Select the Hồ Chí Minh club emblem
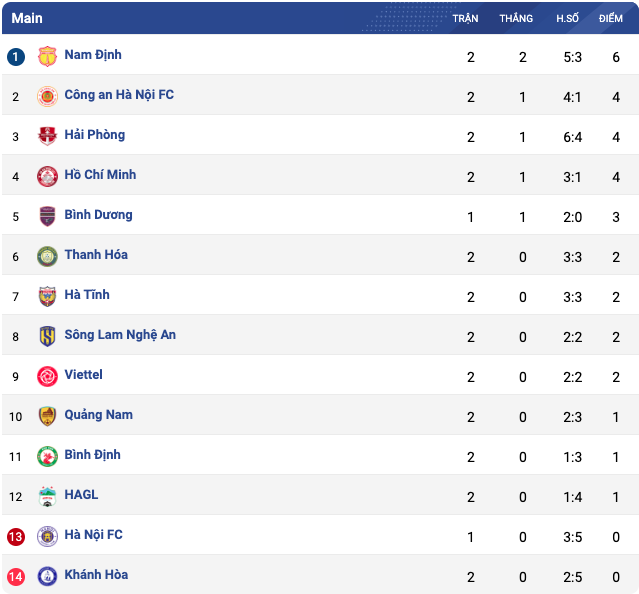The image size is (639, 594). coord(47,176)
